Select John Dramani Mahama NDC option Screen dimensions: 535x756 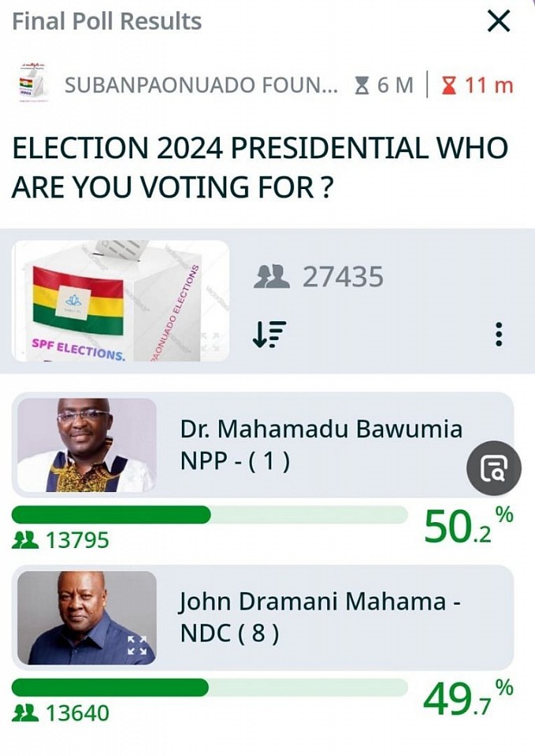(262, 617)
